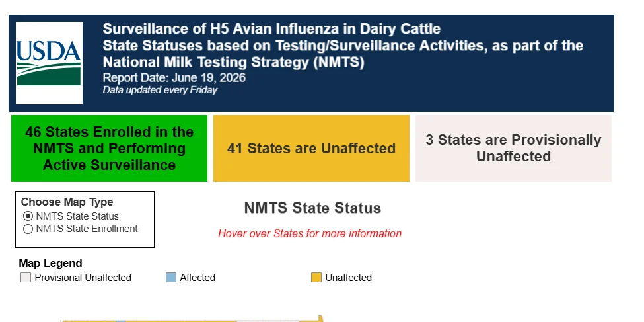Click the 'Choose Map Type' heading

pyautogui.click(x=67, y=202)
